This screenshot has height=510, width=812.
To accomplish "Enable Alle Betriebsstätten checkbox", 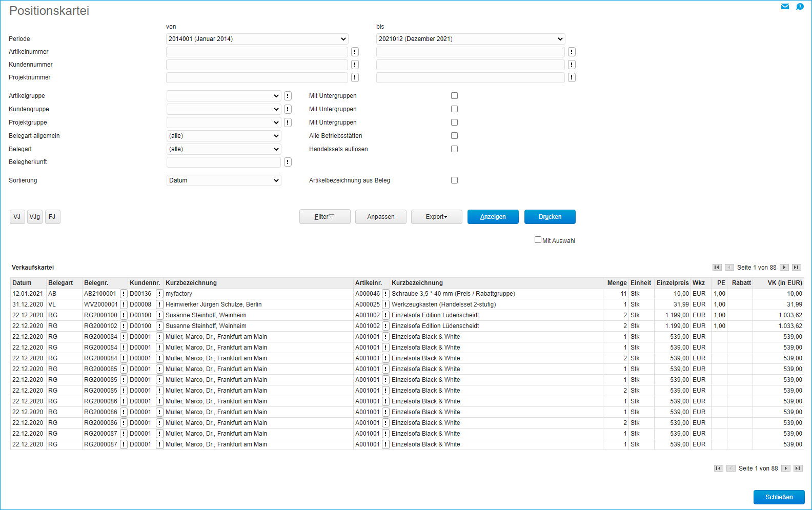I will (x=454, y=136).
